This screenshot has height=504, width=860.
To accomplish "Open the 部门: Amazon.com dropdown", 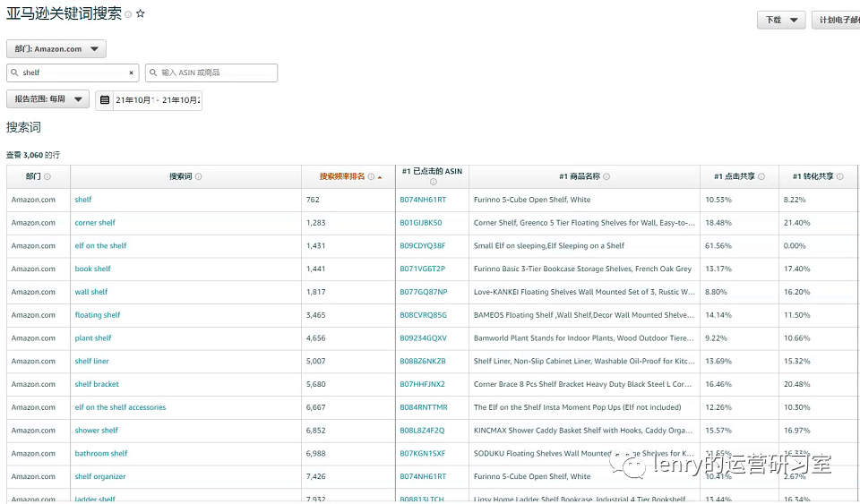I will click(56, 48).
